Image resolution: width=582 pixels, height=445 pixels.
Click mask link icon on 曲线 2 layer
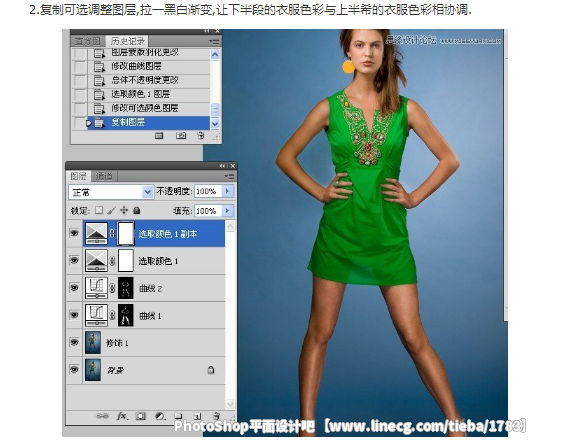[112, 288]
